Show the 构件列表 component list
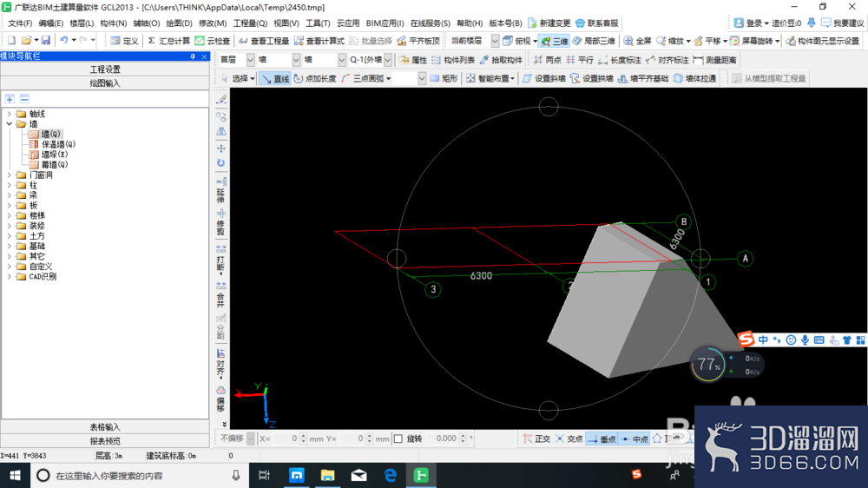This screenshot has height=488, width=868. [453, 60]
